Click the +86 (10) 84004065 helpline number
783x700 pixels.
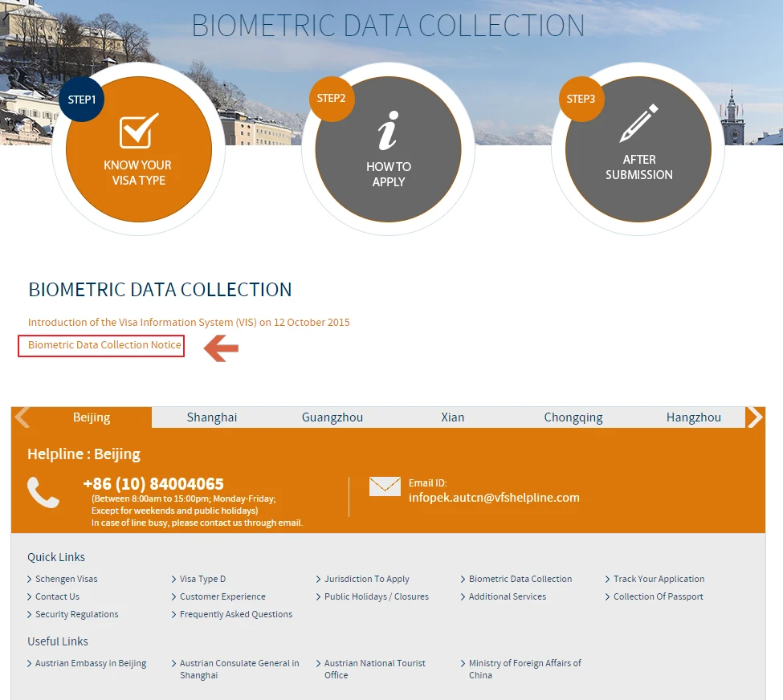(153, 484)
